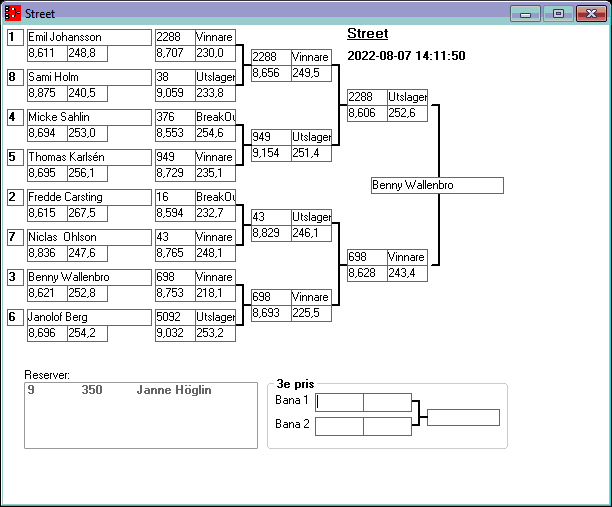612x507 pixels.
Task: Click Sami Holm's time 8,875
Action: point(47,93)
